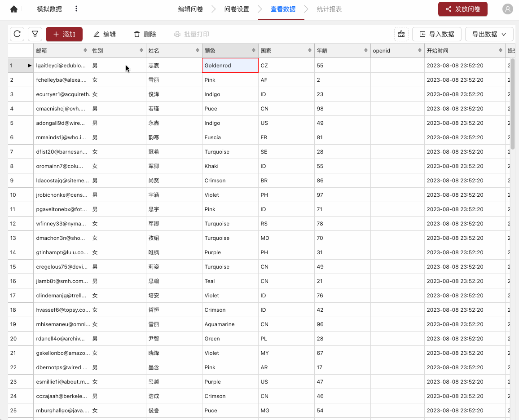Click the country SE cell
519x420 pixels.
pyautogui.click(x=286, y=152)
